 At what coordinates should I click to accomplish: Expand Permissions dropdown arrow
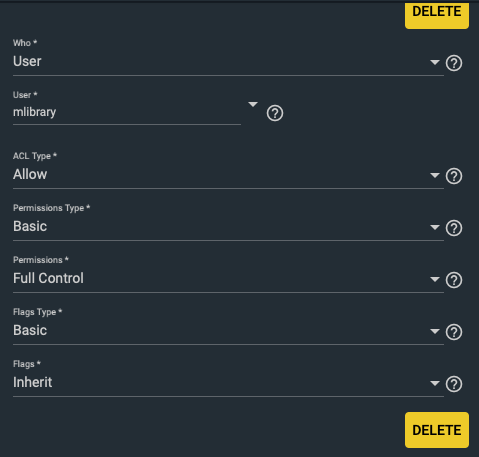pyautogui.click(x=434, y=279)
